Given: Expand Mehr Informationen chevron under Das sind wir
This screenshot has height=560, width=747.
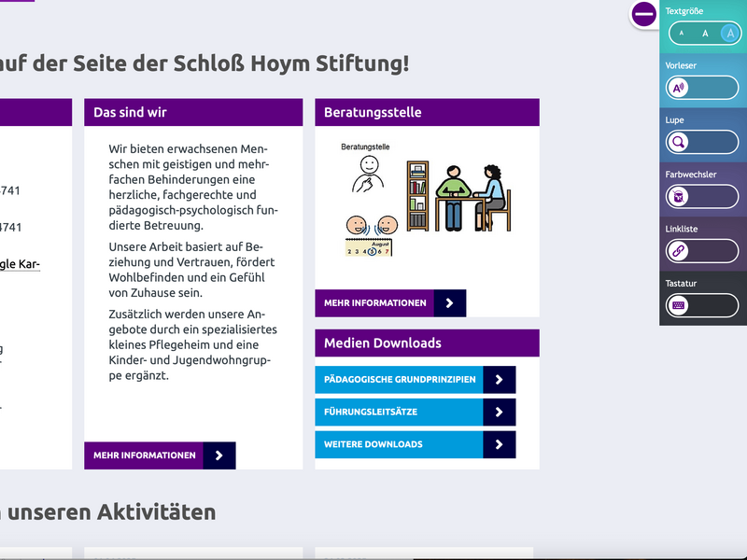Looking at the screenshot, I should [x=220, y=455].
